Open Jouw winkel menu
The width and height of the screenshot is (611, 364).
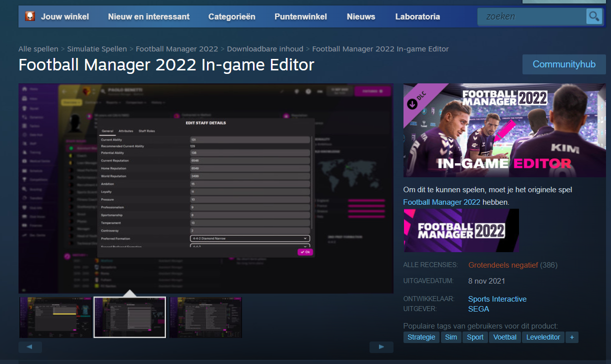[x=65, y=16]
